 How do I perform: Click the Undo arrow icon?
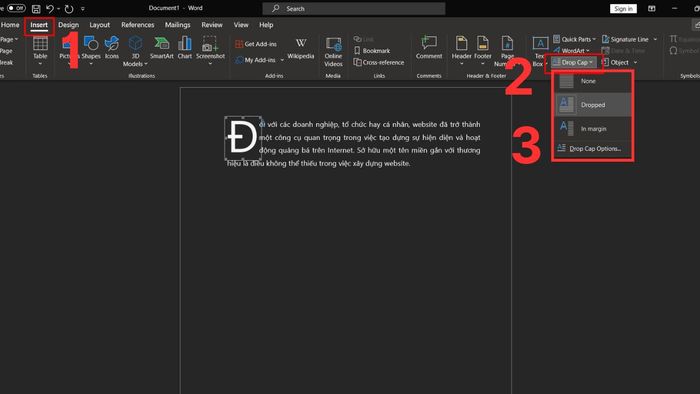[50, 8]
